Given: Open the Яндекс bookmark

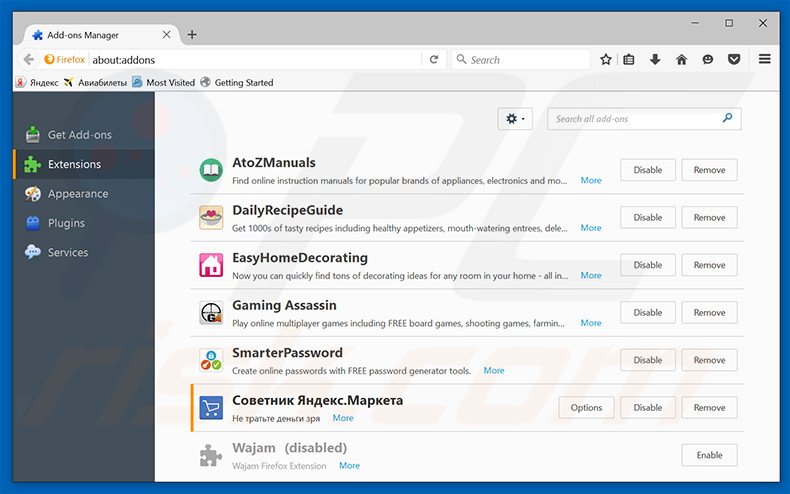Looking at the screenshot, I should [37, 82].
